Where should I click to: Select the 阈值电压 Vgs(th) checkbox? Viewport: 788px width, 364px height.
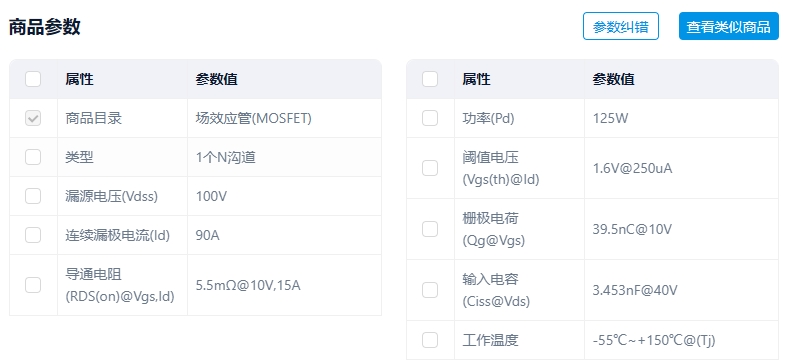[430, 168]
